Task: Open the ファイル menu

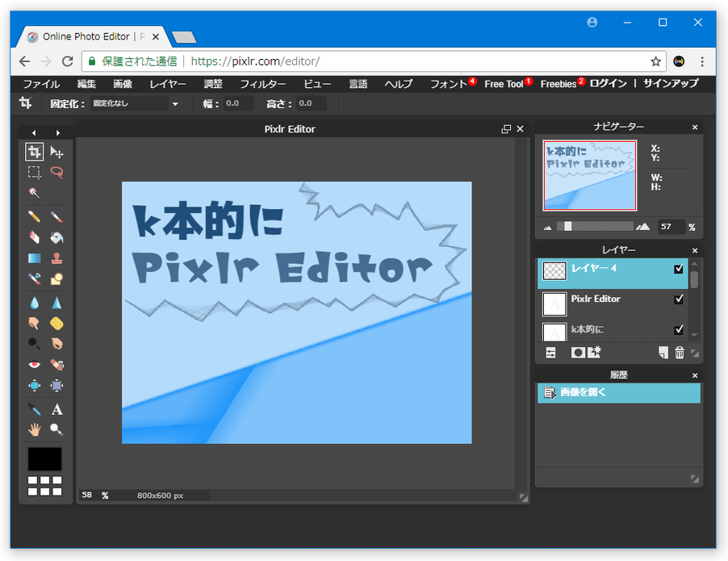Action: point(41,84)
